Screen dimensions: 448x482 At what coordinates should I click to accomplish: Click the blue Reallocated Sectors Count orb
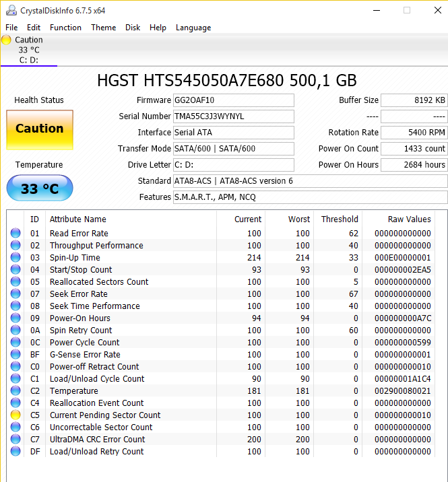tap(15, 282)
